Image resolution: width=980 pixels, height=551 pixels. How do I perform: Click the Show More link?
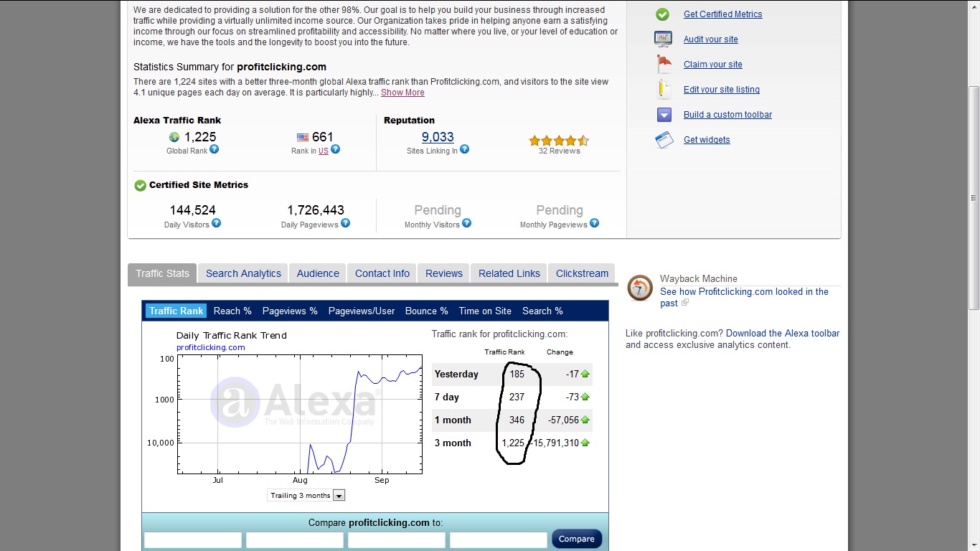tap(402, 93)
